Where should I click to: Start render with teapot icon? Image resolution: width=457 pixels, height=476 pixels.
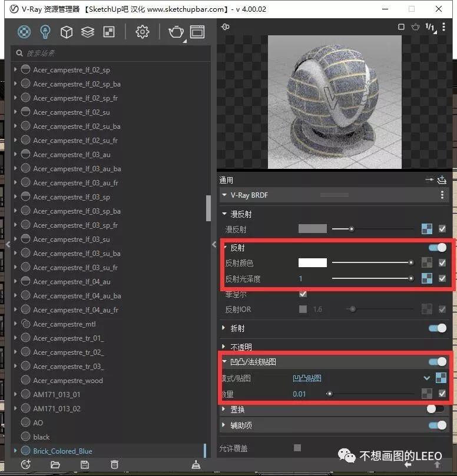pyautogui.click(x=176, y=32)
